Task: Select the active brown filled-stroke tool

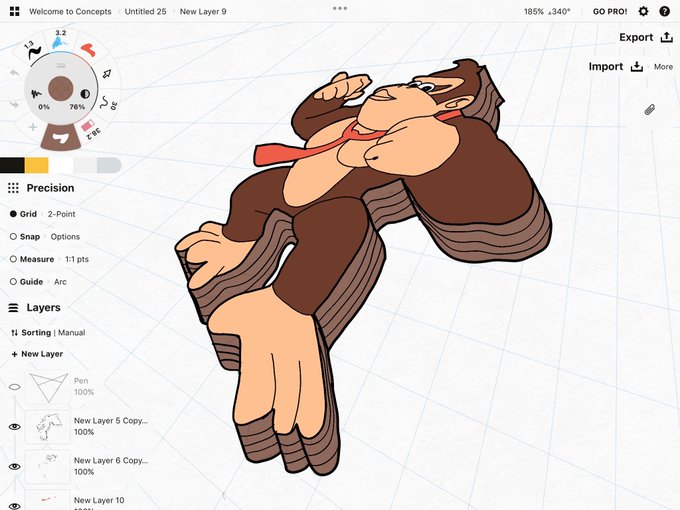Action: (61, 138)
